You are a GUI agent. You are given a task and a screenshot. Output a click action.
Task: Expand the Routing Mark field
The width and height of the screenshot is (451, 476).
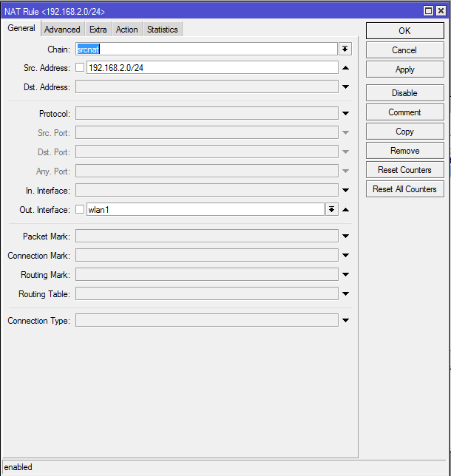(x=345, y=274)
